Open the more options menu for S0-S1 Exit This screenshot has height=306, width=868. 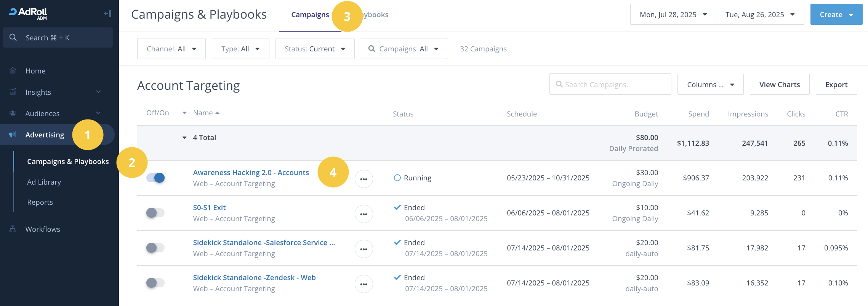(x=364, y=214)
